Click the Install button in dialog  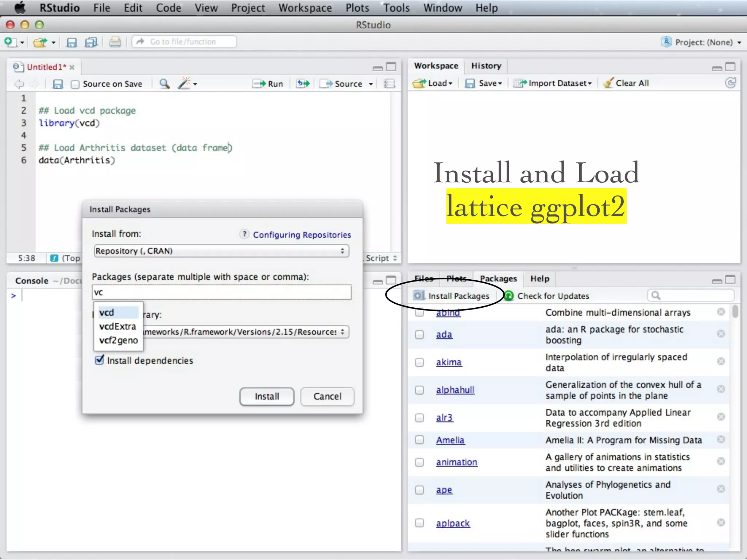click(267, 396)
